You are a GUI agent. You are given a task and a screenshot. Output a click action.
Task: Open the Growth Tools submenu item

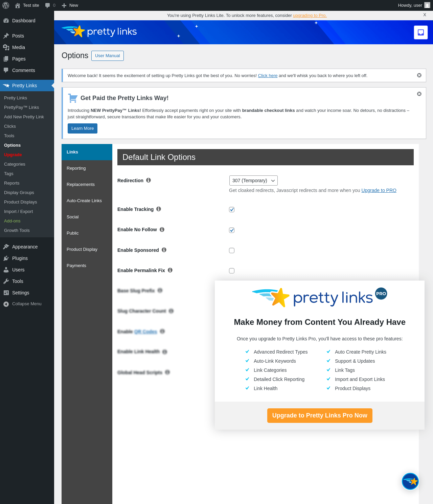coord(27,231)
